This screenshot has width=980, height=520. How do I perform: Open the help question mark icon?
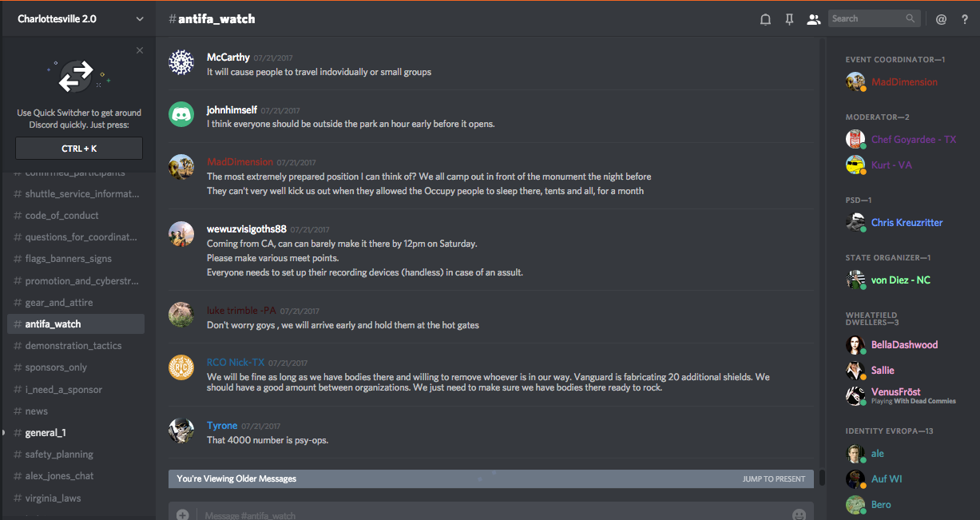(x=965, y=19)
